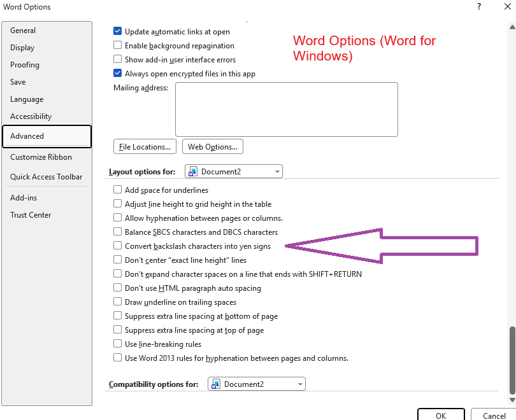Toggle Balance SBCS and DBCS characters
This screenshot has height=420, width=516.
click(x=117, y=232)
